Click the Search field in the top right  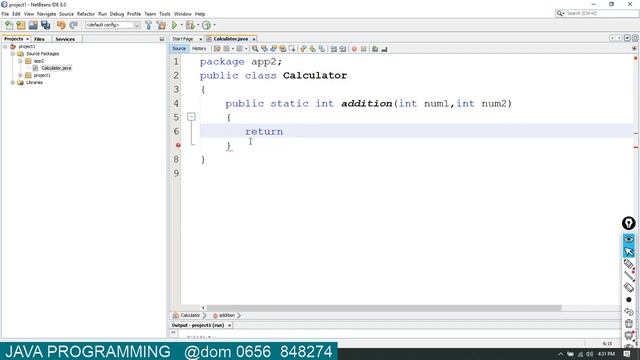click(597, 13)
